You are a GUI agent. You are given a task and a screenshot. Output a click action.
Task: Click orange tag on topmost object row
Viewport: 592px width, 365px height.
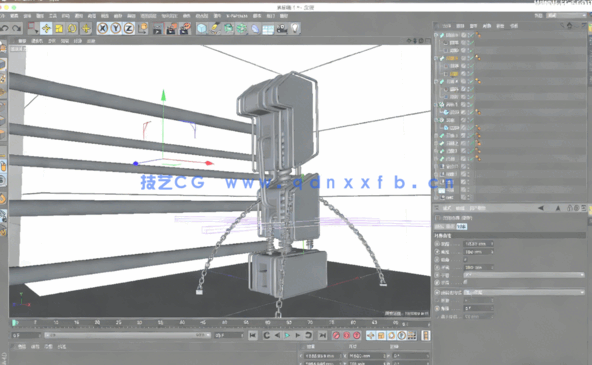coord(478,35)
